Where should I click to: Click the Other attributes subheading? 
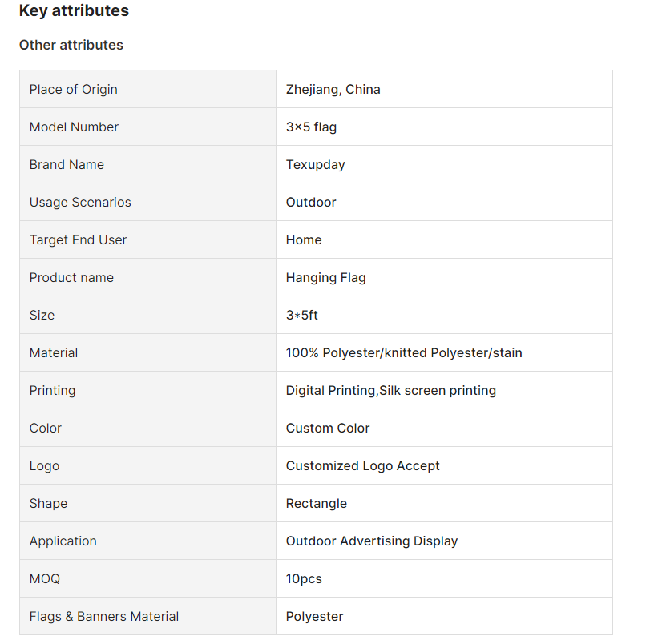tap(71, 45)
